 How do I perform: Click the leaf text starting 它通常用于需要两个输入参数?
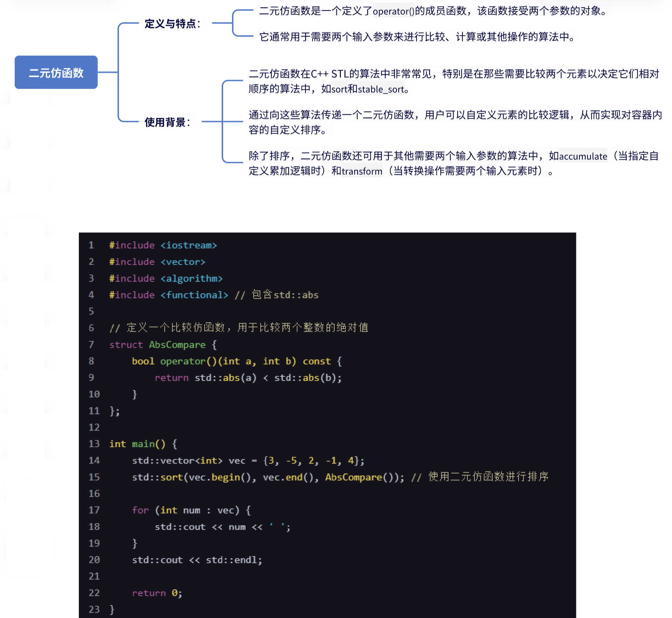tap(417, 37)
